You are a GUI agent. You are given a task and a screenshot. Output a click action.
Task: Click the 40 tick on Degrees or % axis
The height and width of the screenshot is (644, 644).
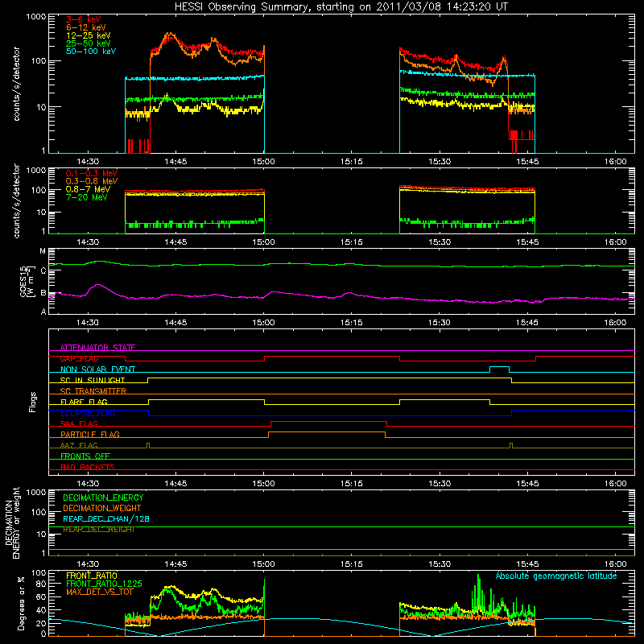coord(41,610)
